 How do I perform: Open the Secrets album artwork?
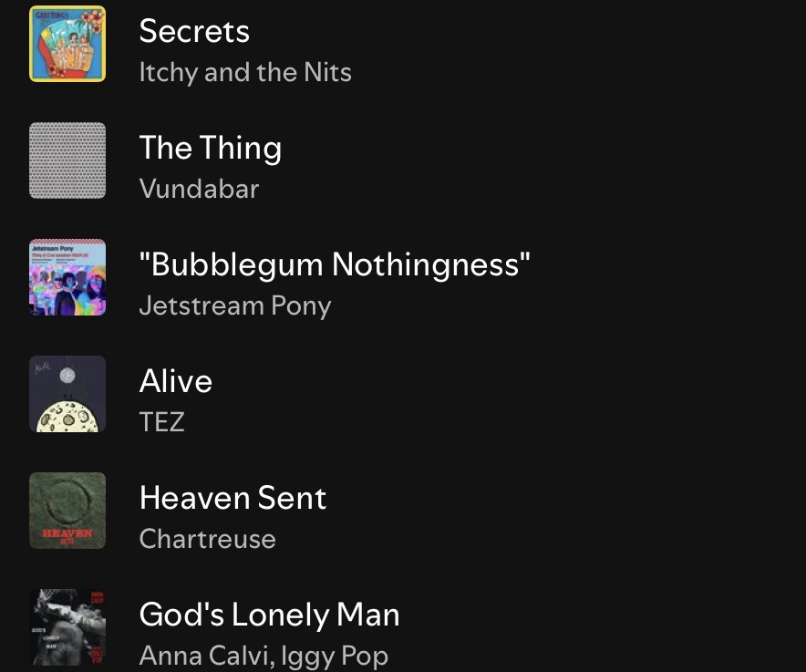67,44
